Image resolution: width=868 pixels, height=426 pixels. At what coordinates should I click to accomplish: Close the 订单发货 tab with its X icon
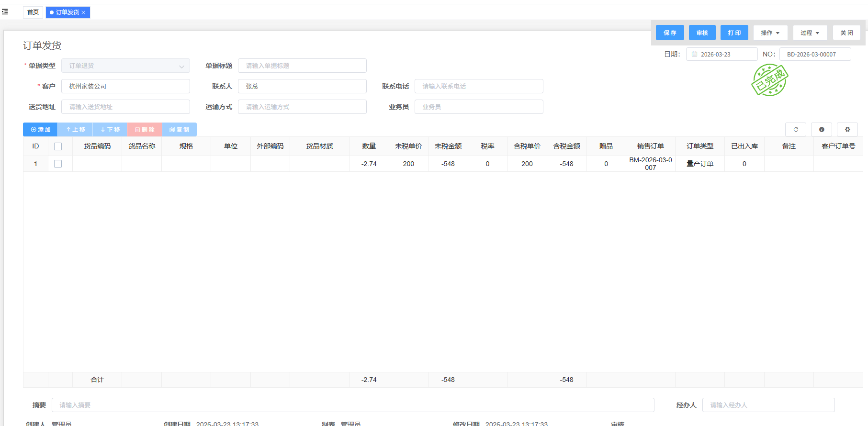(83, 12)
